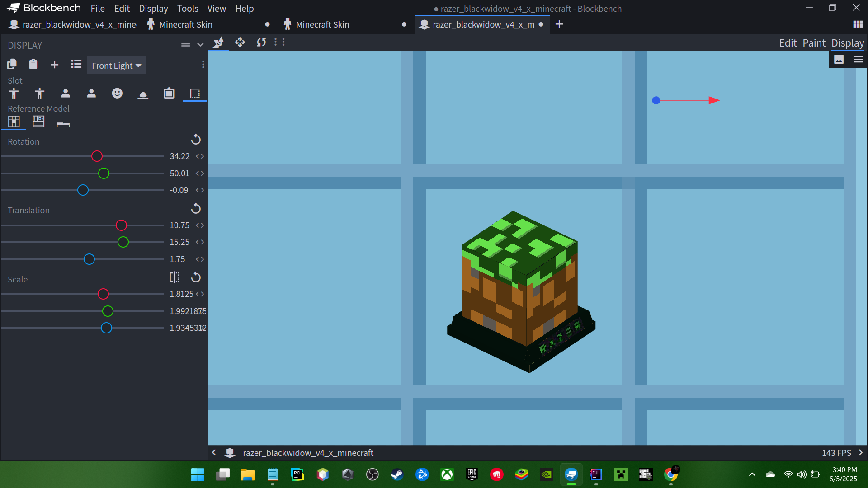Open Steam from the taskbar
Image resolution: width=868 pixels, height=488 pixels.
click(x=397, y=474)
